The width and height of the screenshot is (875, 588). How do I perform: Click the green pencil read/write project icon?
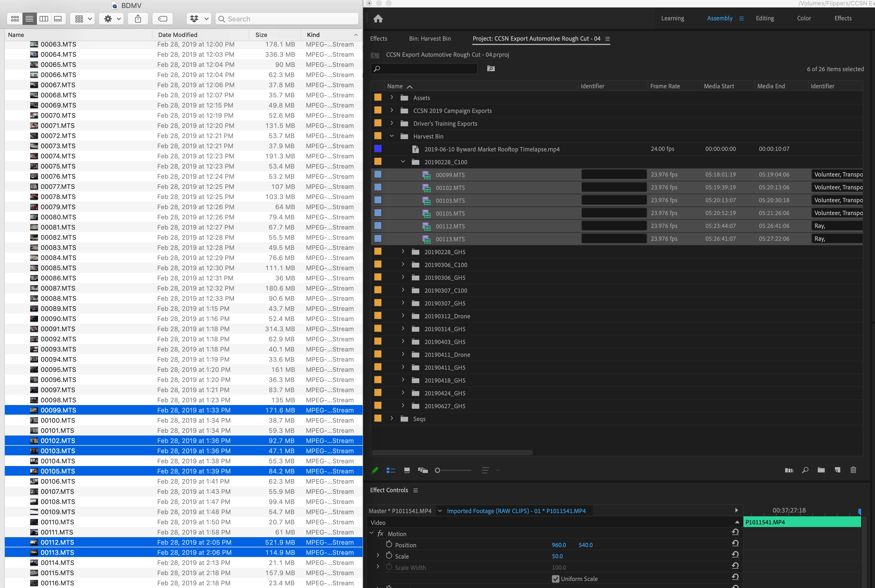(374, 470)
